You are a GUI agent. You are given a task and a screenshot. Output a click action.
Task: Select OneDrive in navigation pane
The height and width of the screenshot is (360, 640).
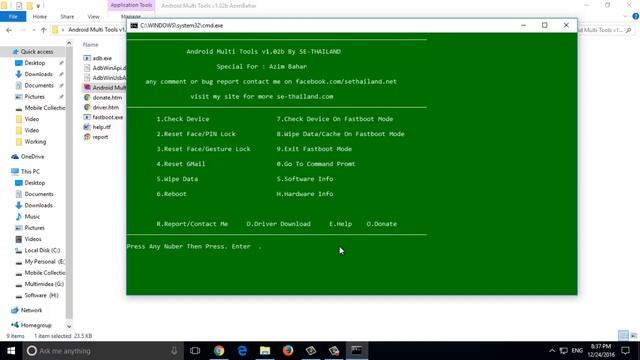point(32,157)
